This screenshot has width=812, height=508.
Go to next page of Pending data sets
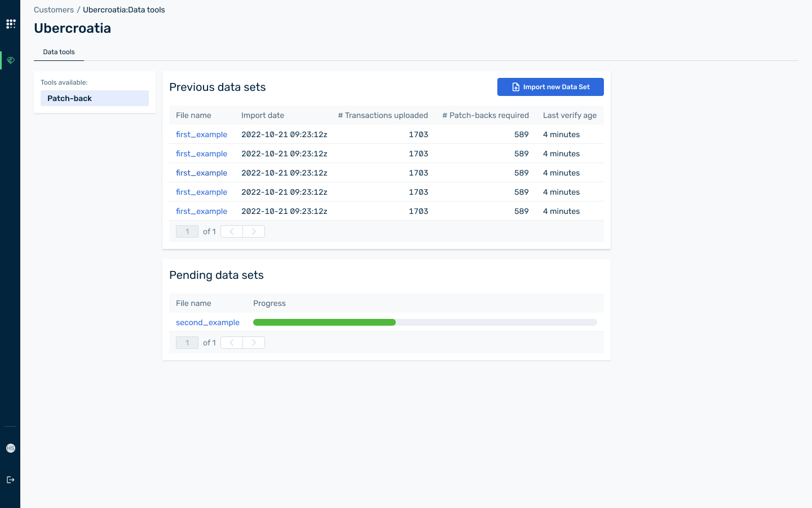coord(254,343)
